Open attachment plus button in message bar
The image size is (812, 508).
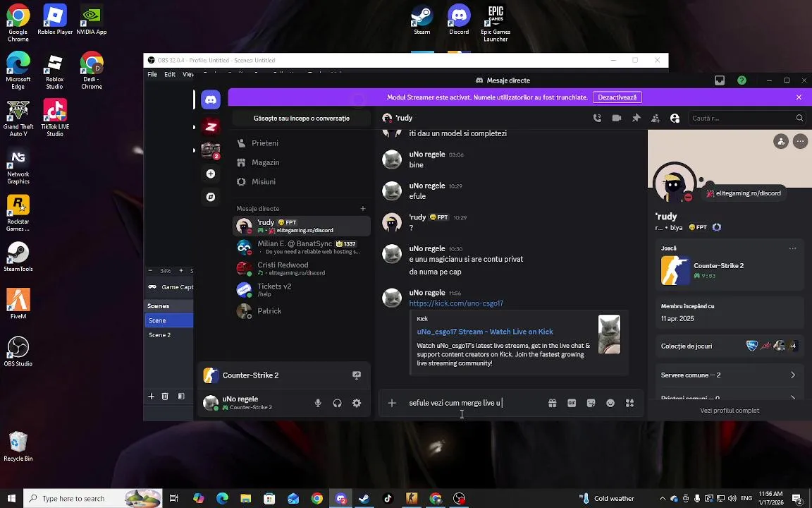392,403
